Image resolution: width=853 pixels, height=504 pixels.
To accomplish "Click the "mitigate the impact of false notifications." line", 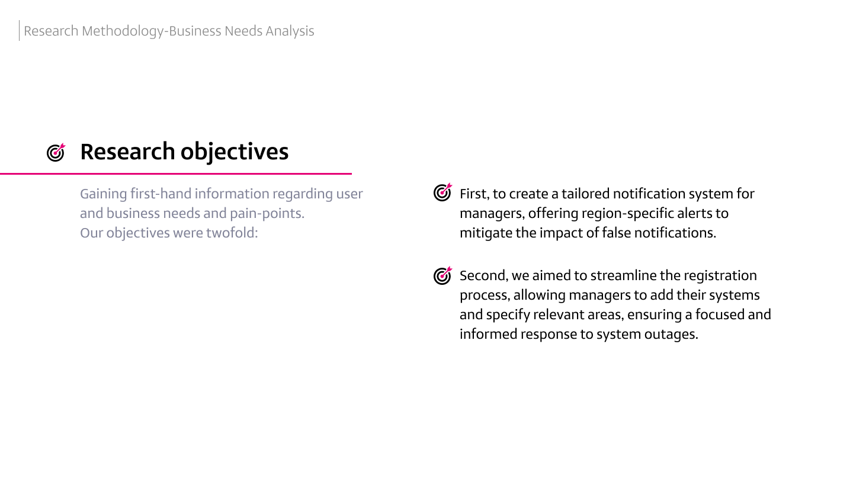I will point(588,233).
